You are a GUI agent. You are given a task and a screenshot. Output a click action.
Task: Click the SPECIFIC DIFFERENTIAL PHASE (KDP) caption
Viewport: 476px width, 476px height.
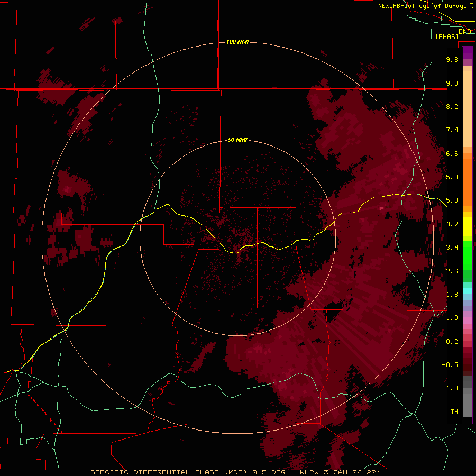click(x=170, y=472)
